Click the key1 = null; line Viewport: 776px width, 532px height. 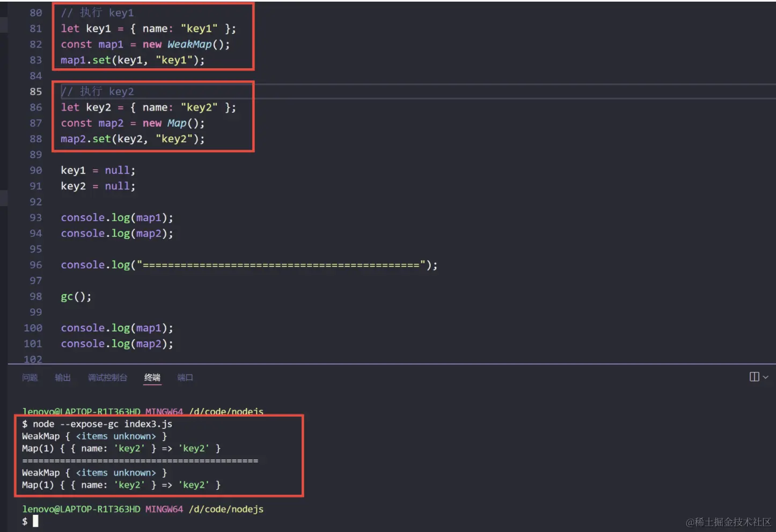98,170
